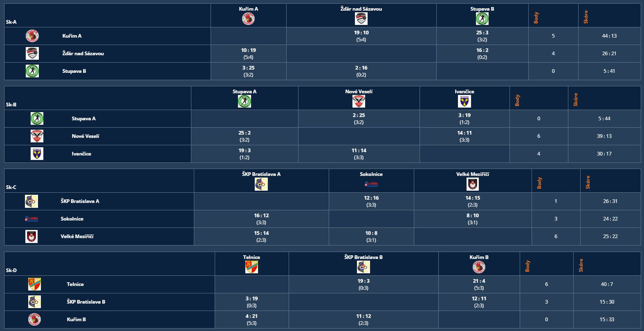
Task: Click the 21 : 4 result in the Telnice row
Action: point(479,281)
